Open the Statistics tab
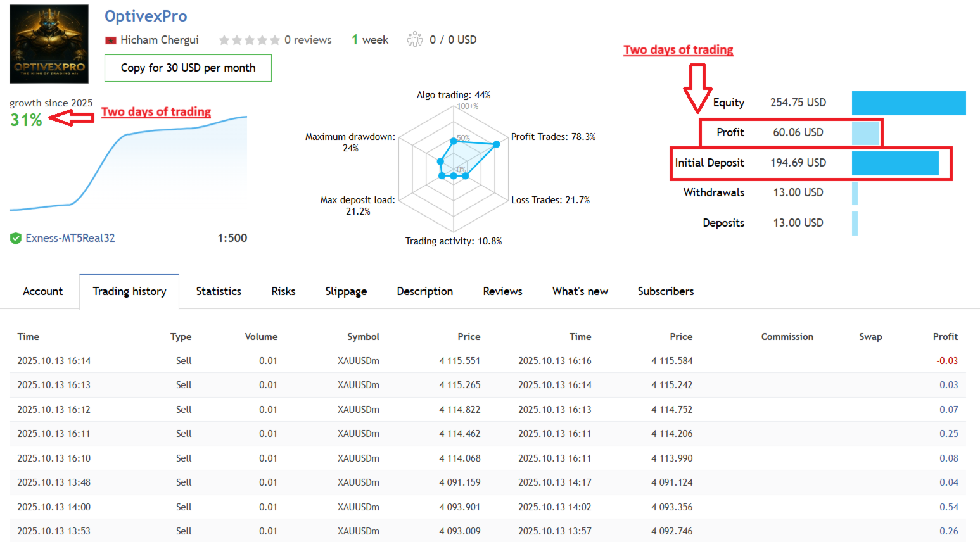 (219, 291)
